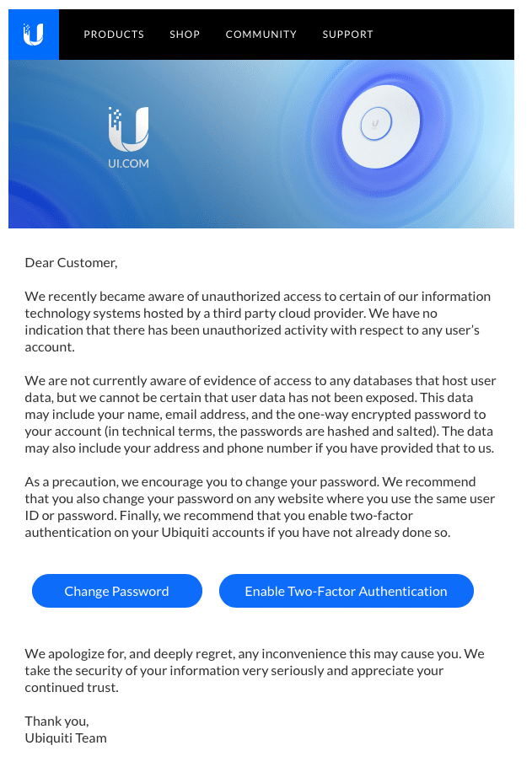This screenshot has width=532, height=767.
Task: Select SUPPORT in the top navigation
Action: (x=347, y=35)
